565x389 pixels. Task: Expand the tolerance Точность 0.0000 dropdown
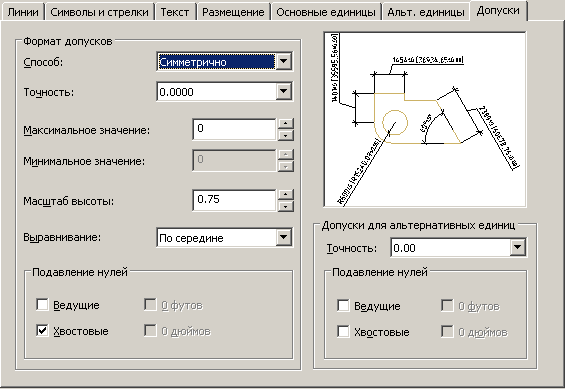[284, 91]
